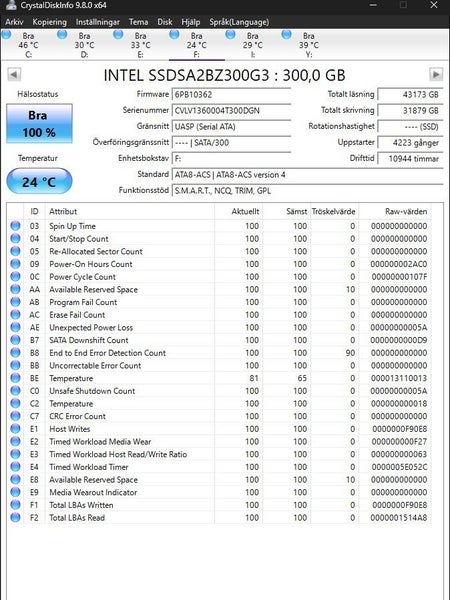Image resolution: width=450 pixels, height=600 pixels.
Task: Select the E: drive tab at 33 °C
Action: [x=140, y=45]
